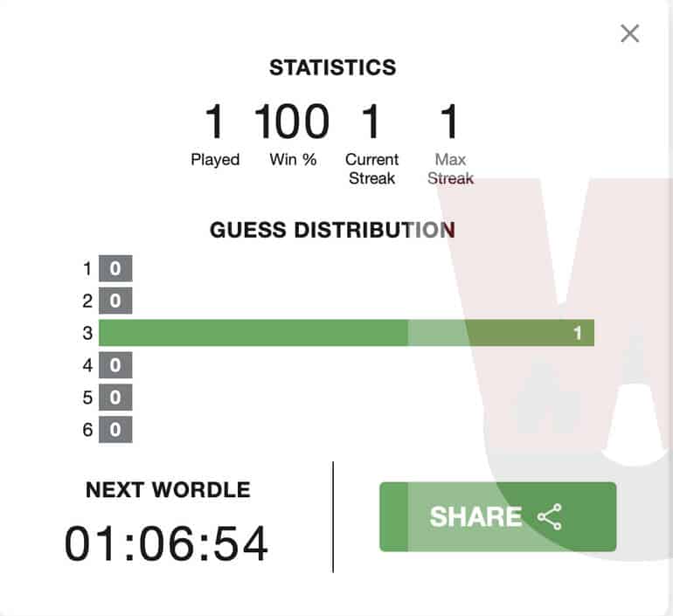
Task: Click the GUESS DISTRIBUTION heading
Action: pos(332,230)
